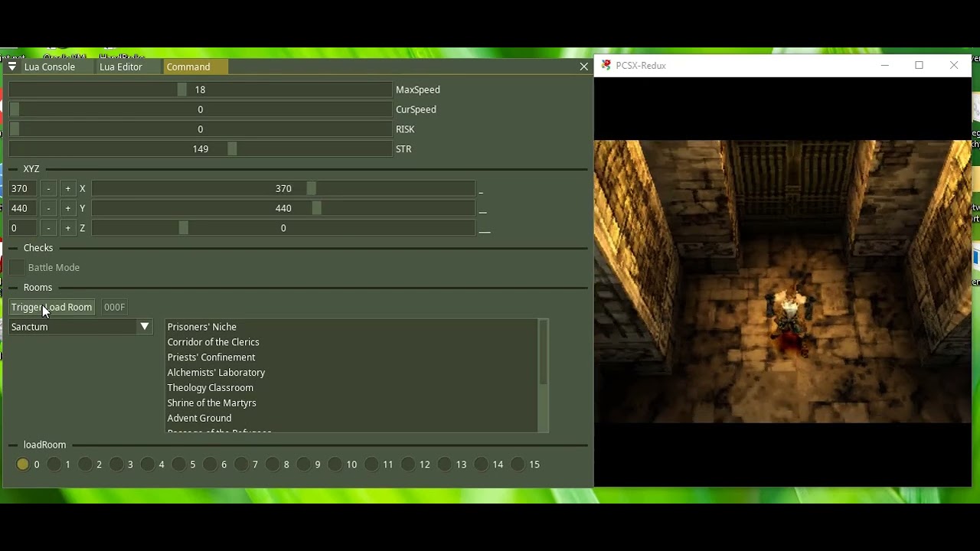The height and width of the screenshot is (551, 980).
Task: Enable the Battle Mode checkbox
Action: (x=17, y=268)
